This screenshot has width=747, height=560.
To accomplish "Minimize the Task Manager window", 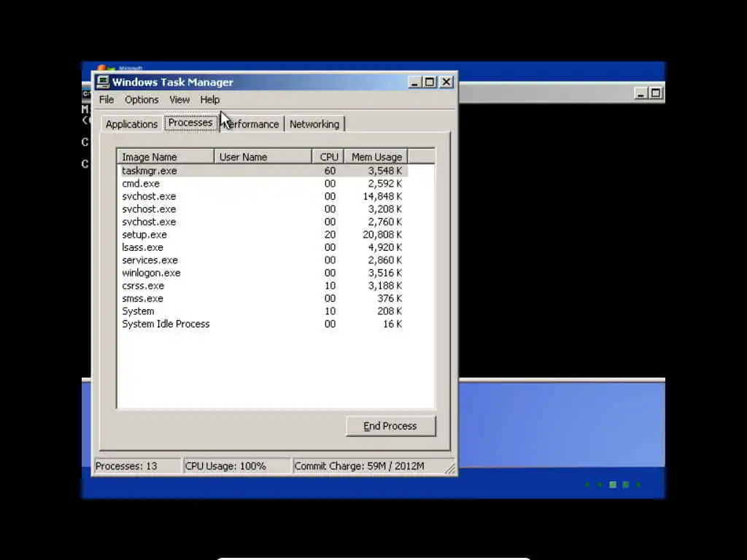I will pos(415,82).
